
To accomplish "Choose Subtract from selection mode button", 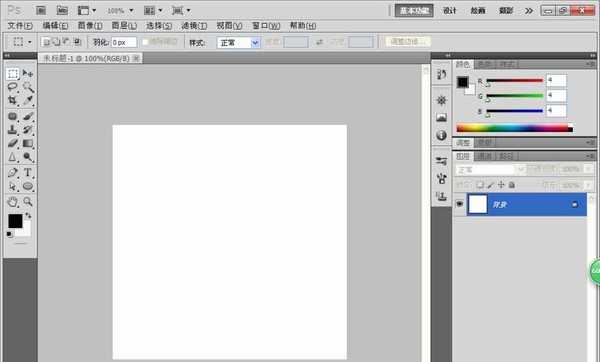I will point(66,42).
